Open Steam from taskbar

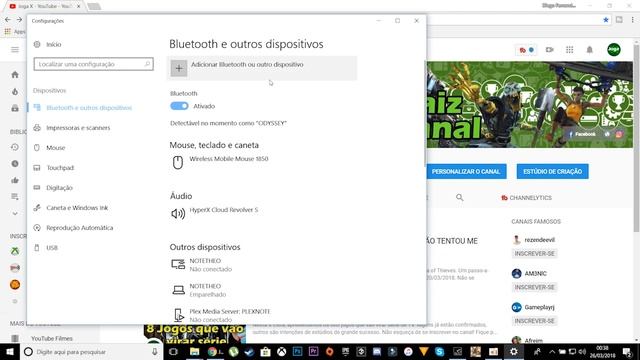[249, 352]
